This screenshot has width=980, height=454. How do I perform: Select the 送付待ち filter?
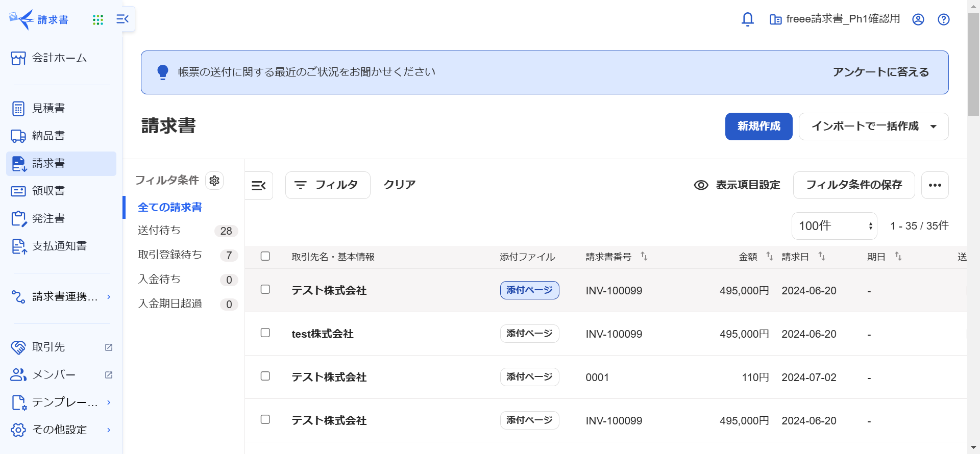[x=159, y=231]
